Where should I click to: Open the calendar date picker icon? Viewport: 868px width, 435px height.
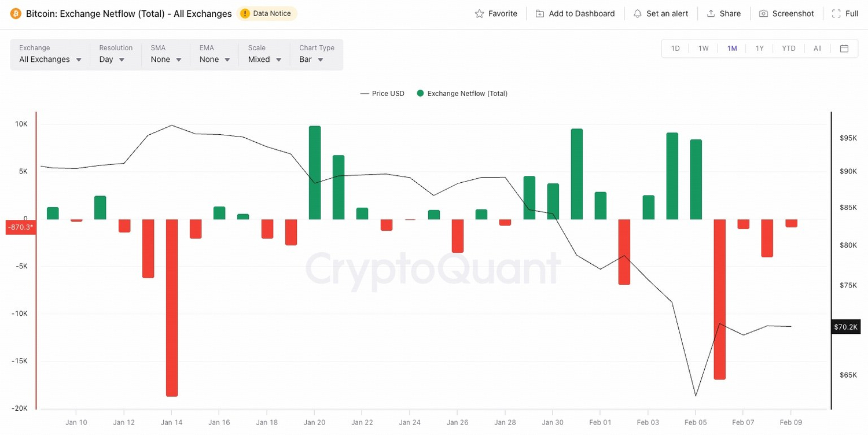coord(844,49)
